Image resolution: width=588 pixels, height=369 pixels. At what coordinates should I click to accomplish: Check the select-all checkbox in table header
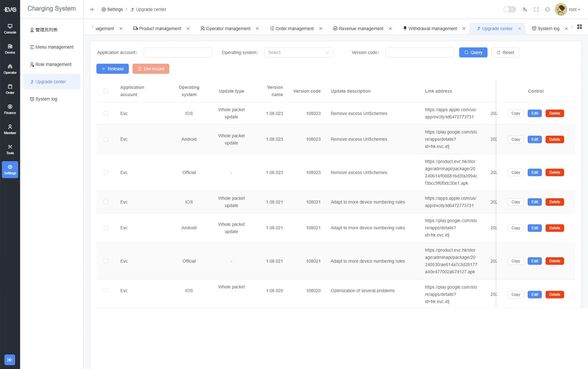coord(106,91)
